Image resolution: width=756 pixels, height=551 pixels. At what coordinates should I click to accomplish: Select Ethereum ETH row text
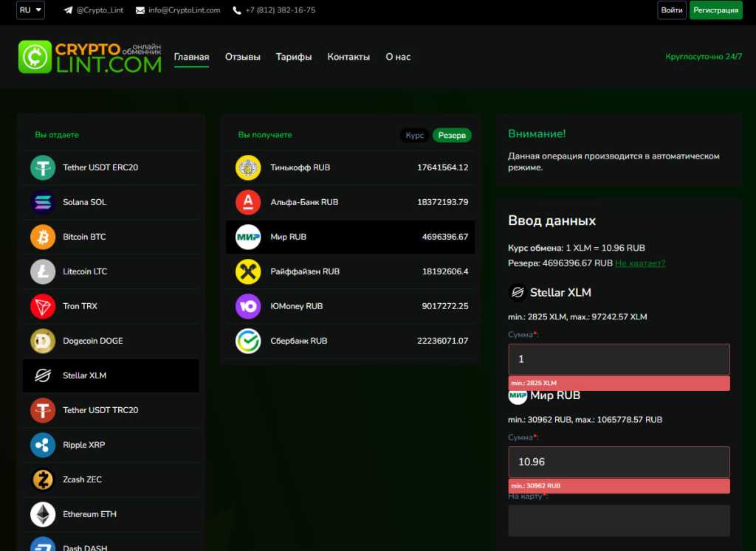[89, 514]
